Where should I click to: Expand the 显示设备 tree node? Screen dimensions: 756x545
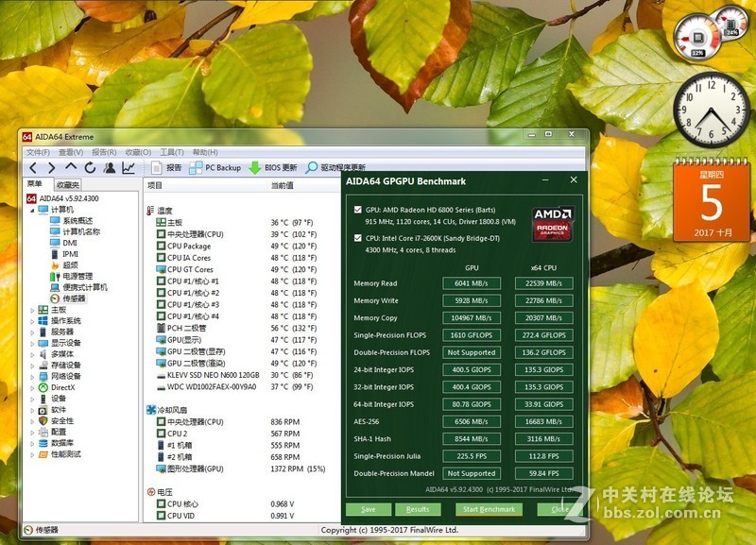(32, 343)
